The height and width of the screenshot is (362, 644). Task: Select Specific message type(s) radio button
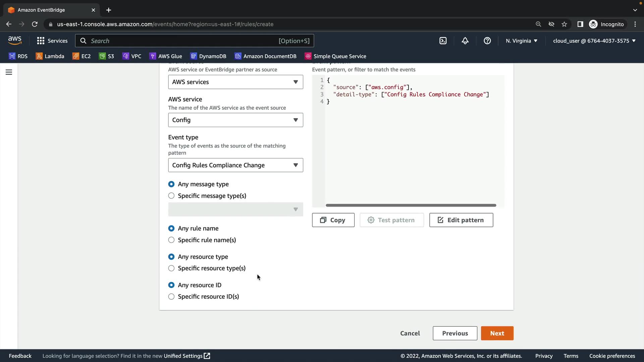(x=171, y=196)
